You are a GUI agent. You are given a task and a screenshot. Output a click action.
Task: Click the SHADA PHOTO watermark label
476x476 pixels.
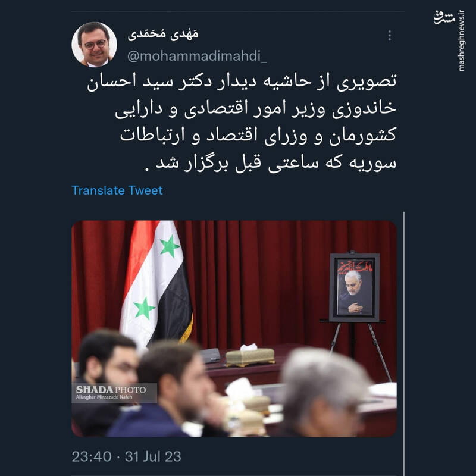point(111,390)
